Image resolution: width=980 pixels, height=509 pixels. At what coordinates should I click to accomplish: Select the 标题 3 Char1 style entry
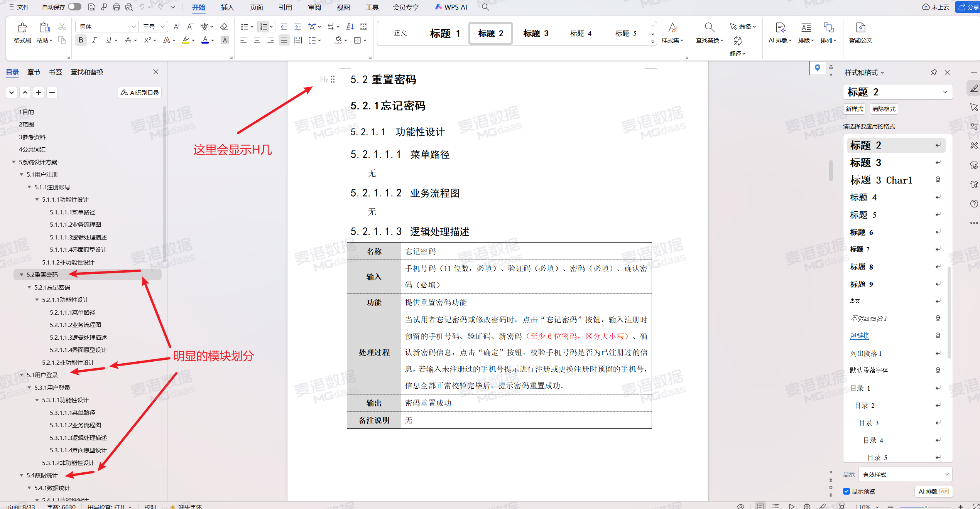coord(881,180)
